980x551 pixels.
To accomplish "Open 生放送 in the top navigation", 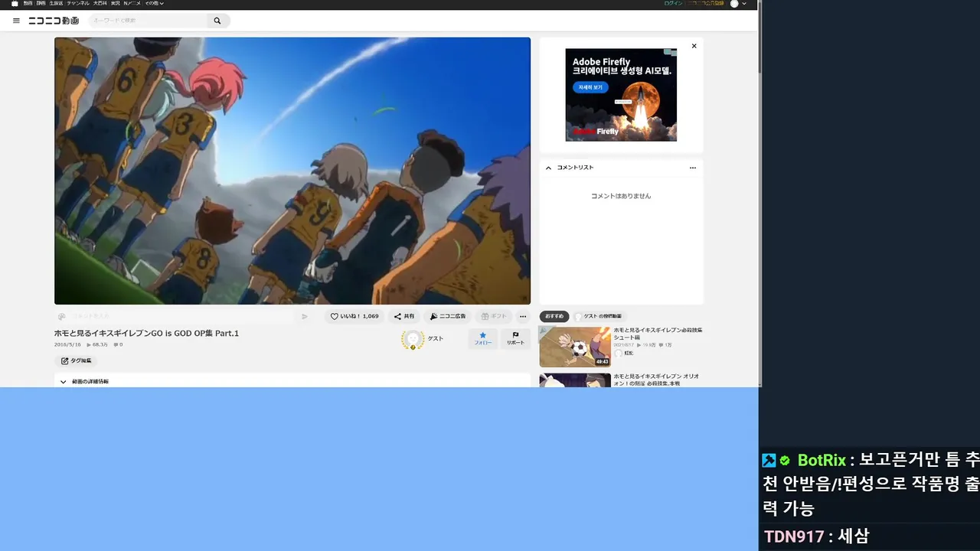I will 56,4.
